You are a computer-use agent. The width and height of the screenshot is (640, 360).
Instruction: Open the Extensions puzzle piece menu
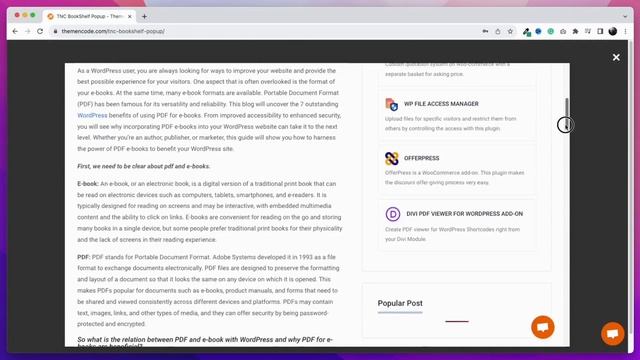point(576,31)
